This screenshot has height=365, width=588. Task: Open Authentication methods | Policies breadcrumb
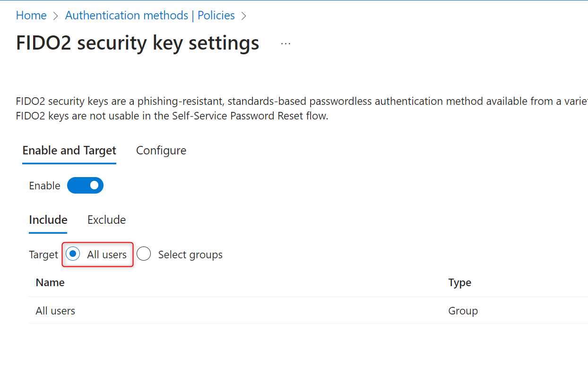tap(150, 16)
